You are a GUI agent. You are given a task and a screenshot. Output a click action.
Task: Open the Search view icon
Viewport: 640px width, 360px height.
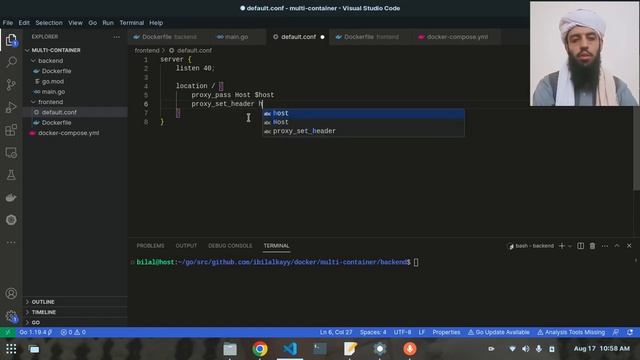11,62
